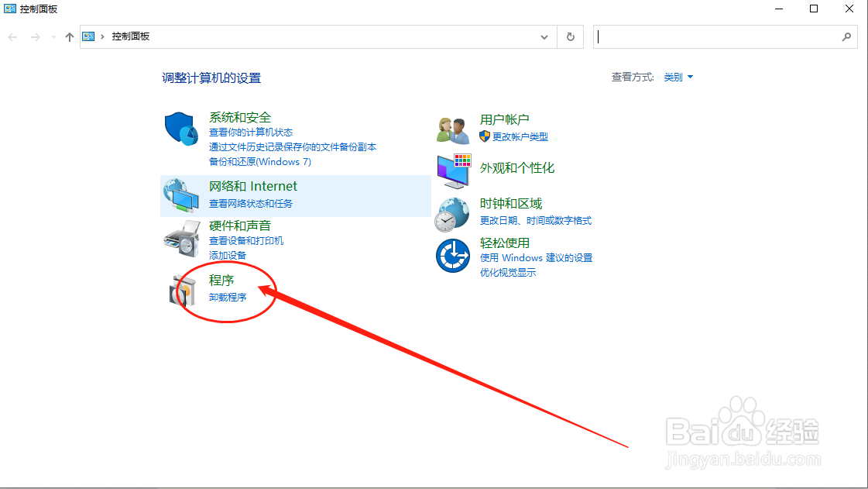Click 控制面板 in the breadcrumb bar
The image size is (868, 489).
[130, 36]
